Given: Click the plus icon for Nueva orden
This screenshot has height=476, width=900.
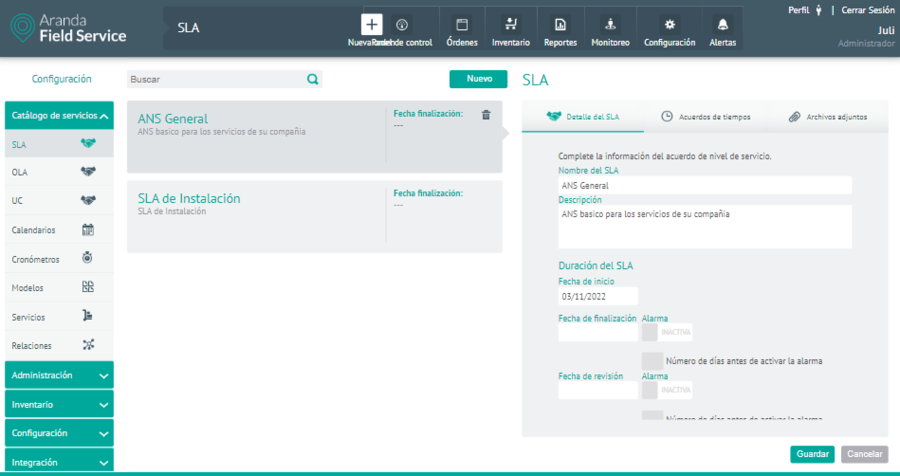Looking at the screenshot, I should 371,25.
